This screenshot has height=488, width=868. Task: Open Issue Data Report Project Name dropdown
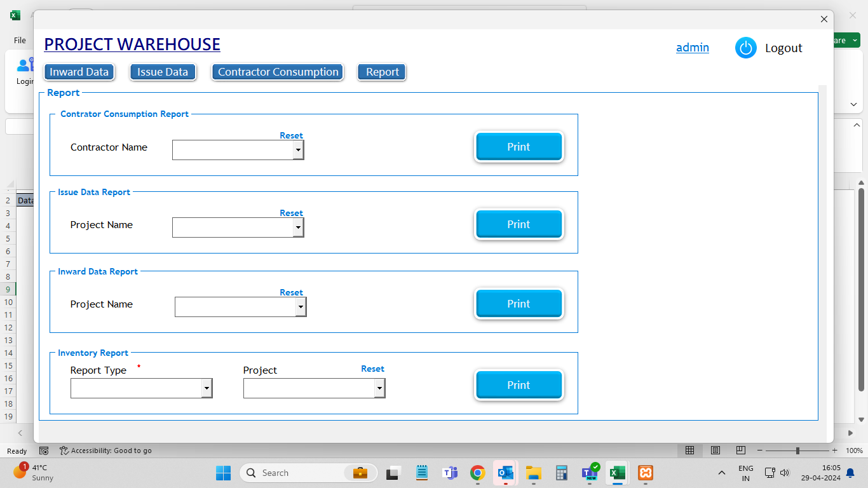(298, 228)
